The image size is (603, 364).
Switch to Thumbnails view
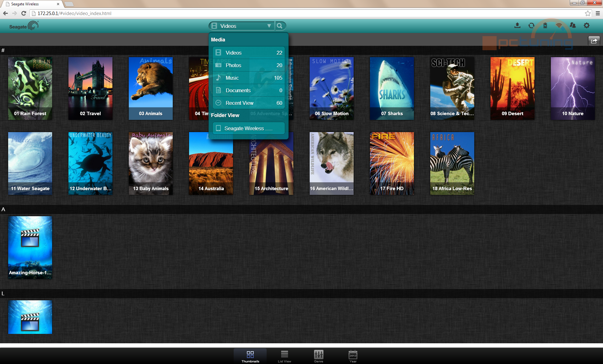[250, 356]
